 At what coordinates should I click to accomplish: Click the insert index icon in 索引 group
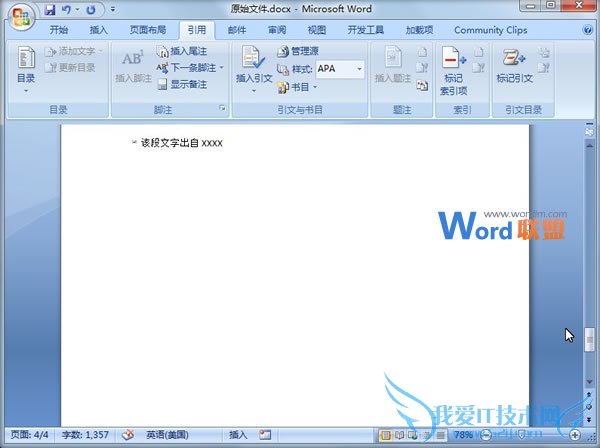[478, 52]
